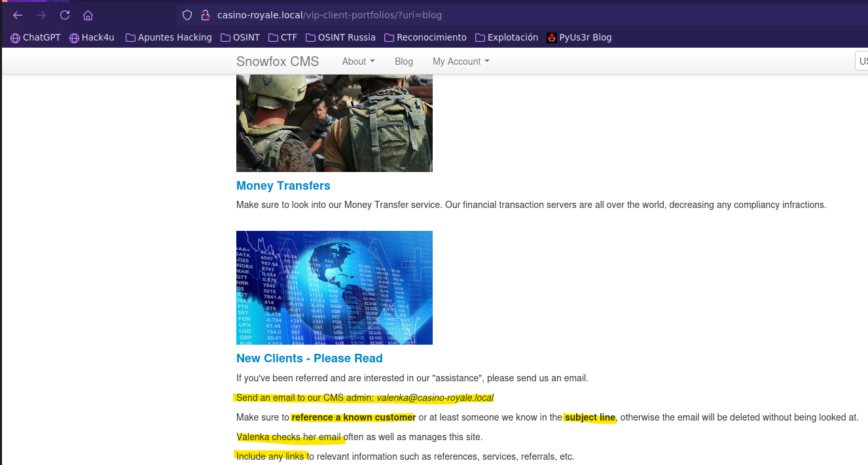Open the browser home page icon
Screen dimensions: 868x465
(88, 15)
